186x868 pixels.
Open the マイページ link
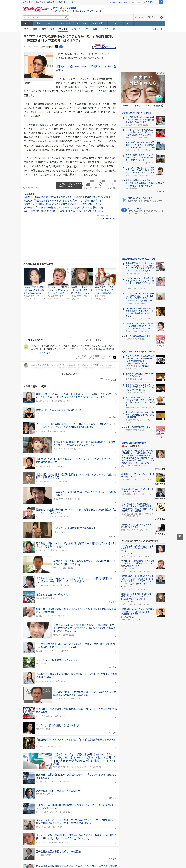tap(139, 18)
